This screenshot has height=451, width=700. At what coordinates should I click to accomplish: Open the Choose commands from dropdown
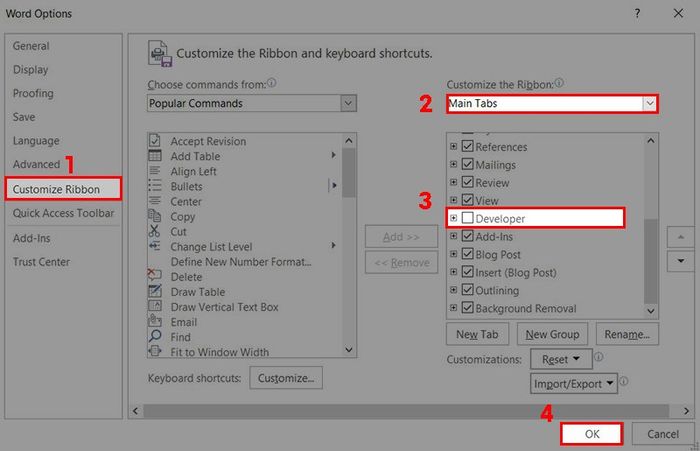click(x=348, y=103)
